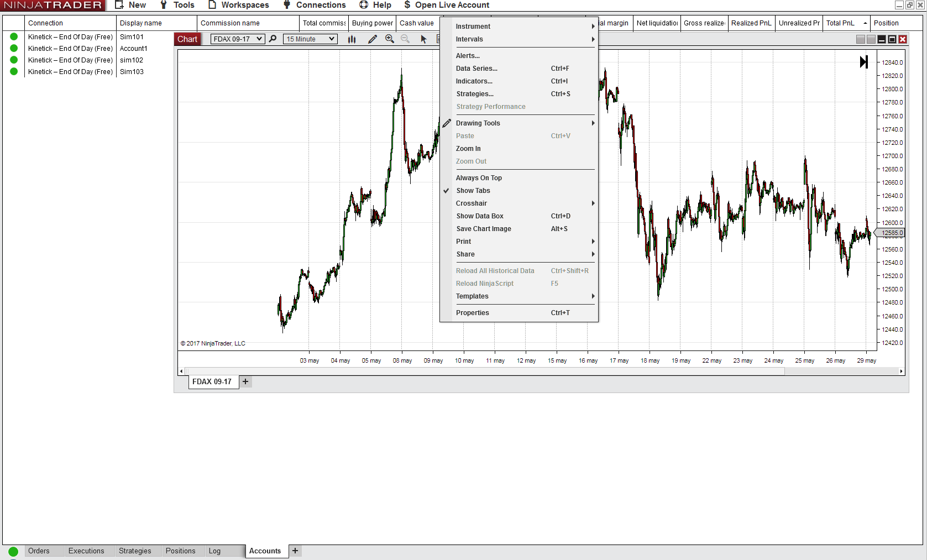Toggle the Show Tabs checked menu item
The height and width of the screenshot is (560, 927).
click(x=519, y=191)
